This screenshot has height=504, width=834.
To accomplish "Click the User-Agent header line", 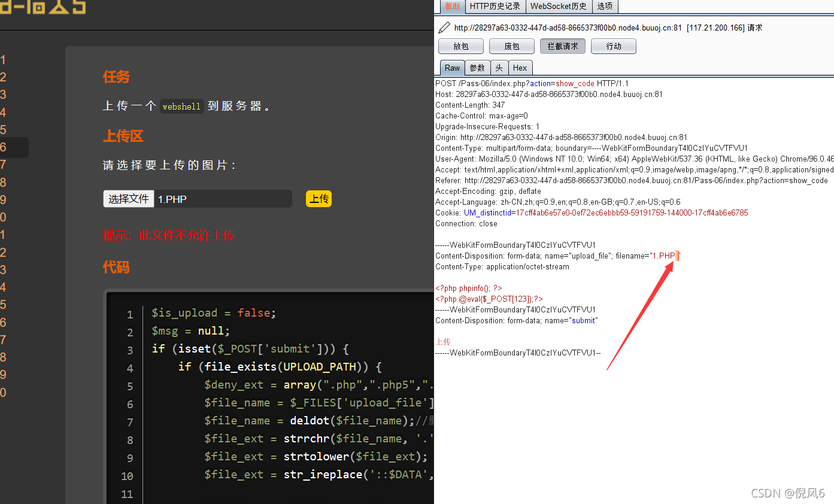I will (x=635, y=159).
